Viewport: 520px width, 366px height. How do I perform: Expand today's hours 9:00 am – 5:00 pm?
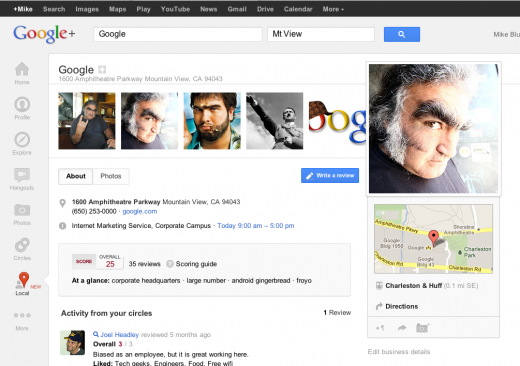click(256, 226)
